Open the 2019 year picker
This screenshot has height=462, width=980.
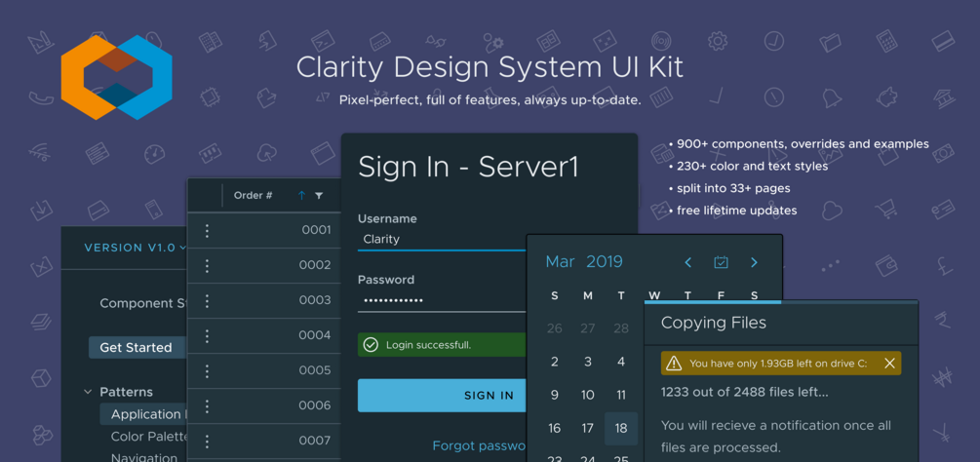[x=605, y=261]
